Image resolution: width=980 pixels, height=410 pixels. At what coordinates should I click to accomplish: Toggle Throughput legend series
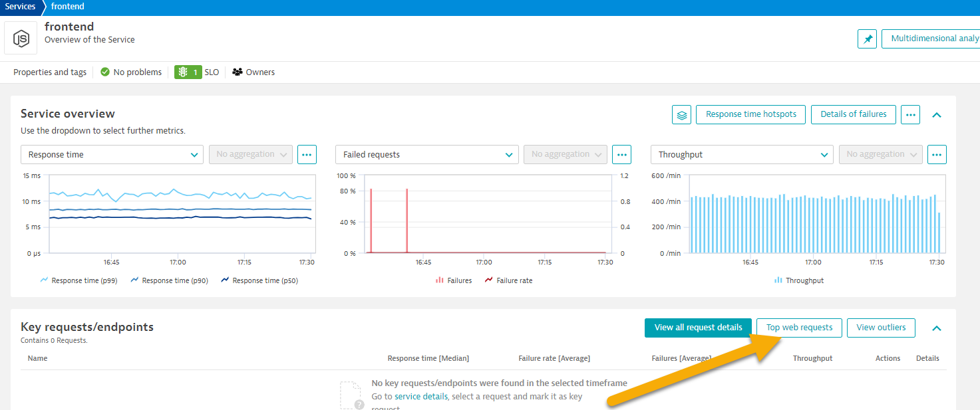pyautogui.click(x=798, y=280)
